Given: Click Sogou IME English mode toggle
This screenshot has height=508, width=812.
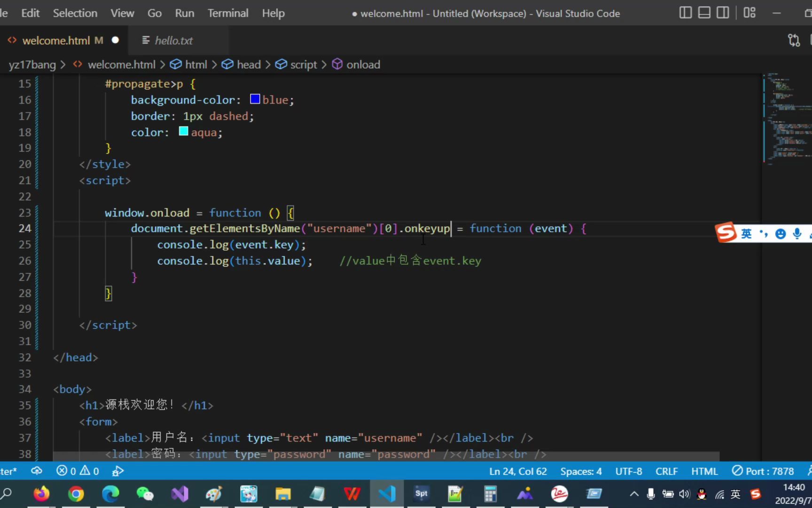Looking at the screenshot, I should click(x=746, y=233).
